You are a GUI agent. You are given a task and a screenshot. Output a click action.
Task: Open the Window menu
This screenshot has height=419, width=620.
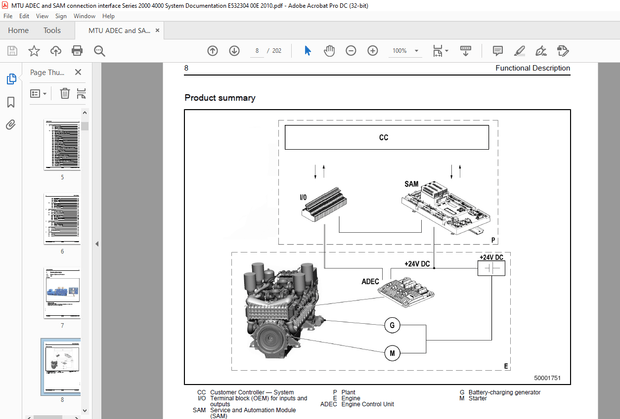click(84, 16)
